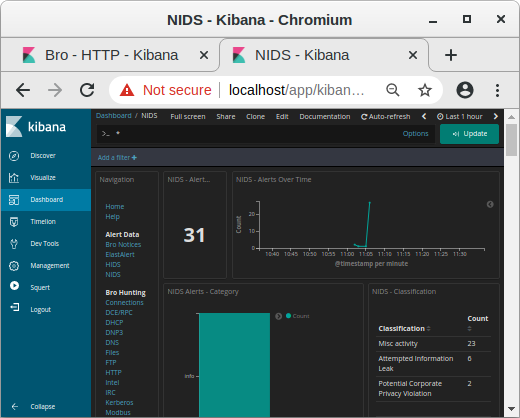
Task: Open the Chromium profile avatar
Action: pos(465,90)
